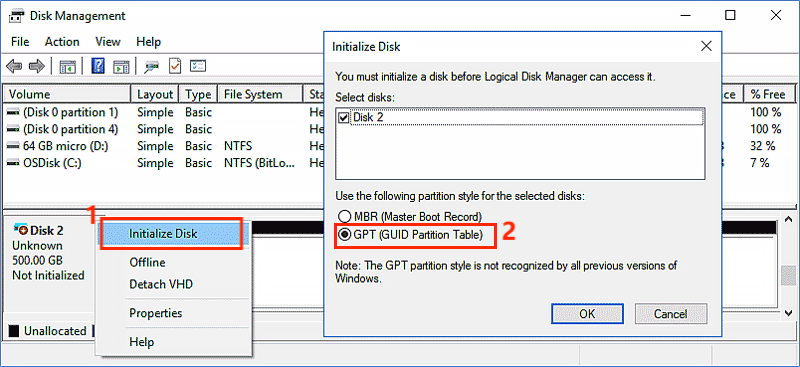Open Help via the blue question-mark toolbar icon
This screenshot has width=800, height=367.
[98, 65]
